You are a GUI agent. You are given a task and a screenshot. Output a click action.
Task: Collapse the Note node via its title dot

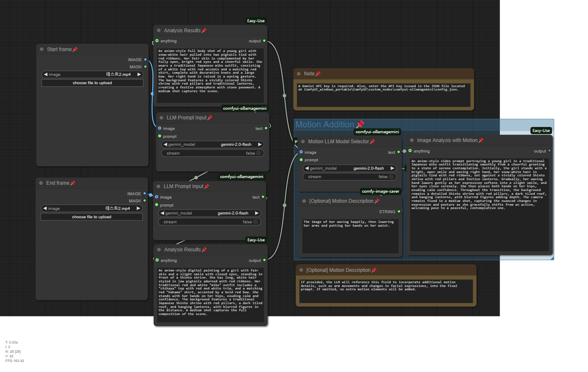(299, 74)
